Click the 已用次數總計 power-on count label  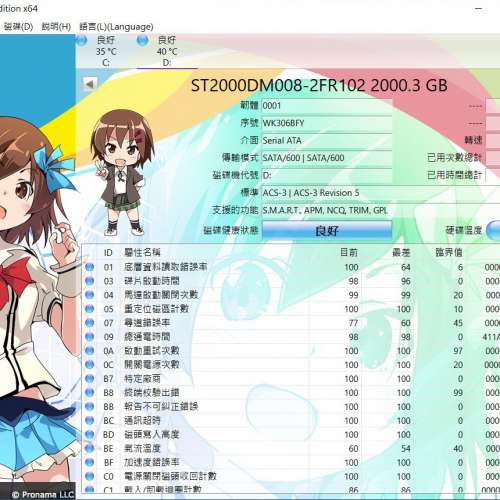pos(455,158)
